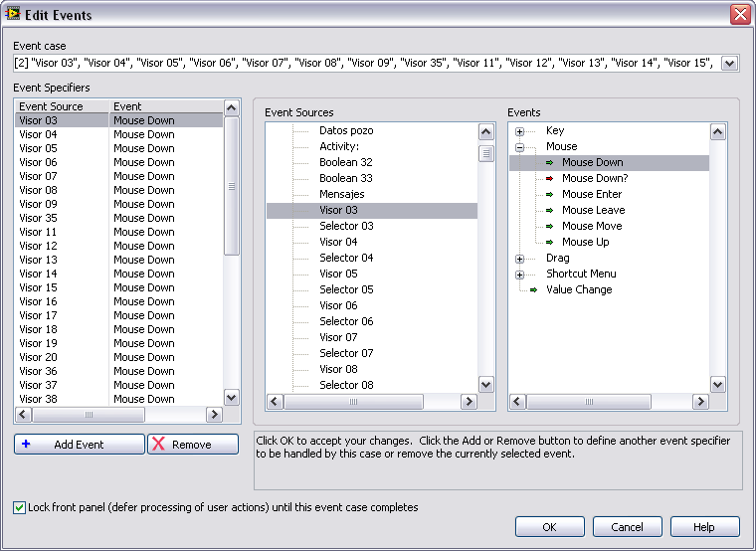
Task: Click the green arrow icon beside Mouse Move
Action: 549,227
